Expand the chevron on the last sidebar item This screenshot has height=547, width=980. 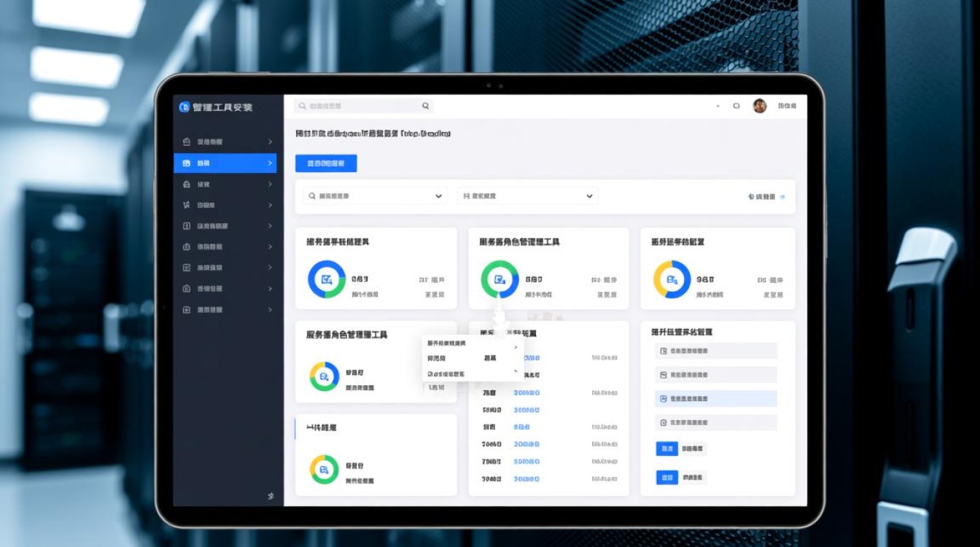(x=270, y=310)
